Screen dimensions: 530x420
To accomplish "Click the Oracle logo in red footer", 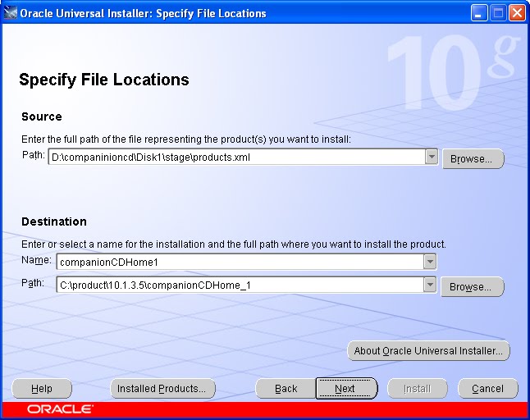I will [60, 409].
